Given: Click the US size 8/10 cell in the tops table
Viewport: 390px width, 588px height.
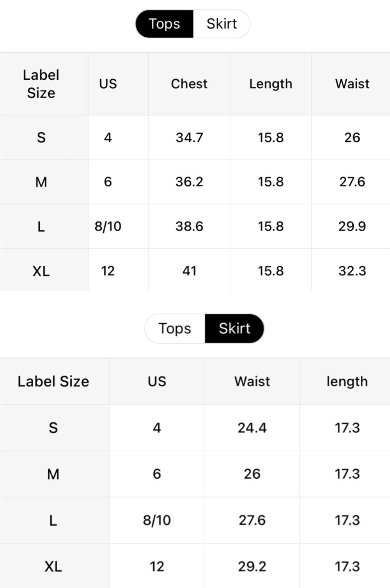Looking at the screenshot, I should pos(108,226).
